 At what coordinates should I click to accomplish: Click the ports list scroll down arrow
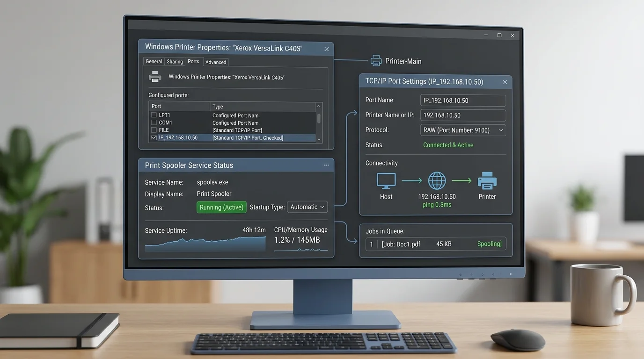319,139
